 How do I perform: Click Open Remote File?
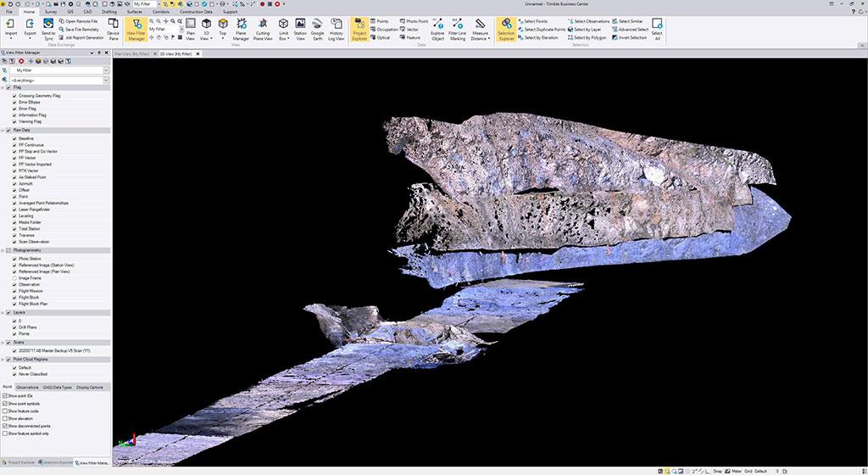[78, 21]
